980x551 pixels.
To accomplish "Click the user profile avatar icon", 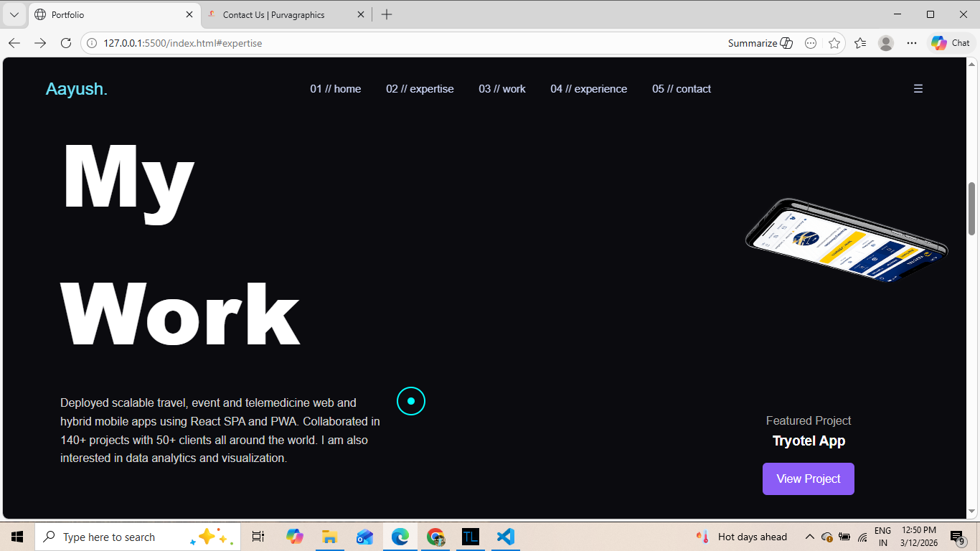I will pos(886,43).
